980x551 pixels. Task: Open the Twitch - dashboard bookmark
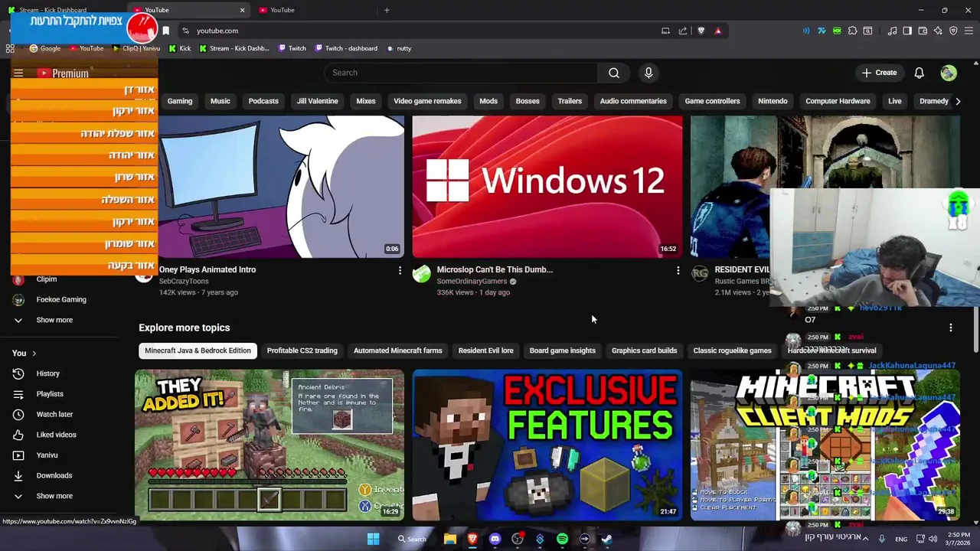coord(345,48)
